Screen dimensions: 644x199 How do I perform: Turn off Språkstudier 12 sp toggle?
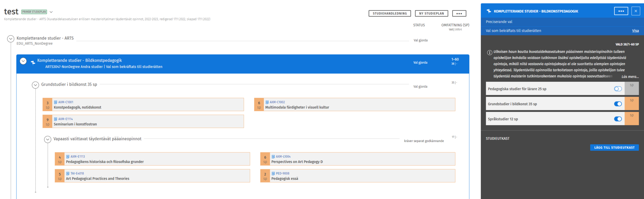[x=618, y=119]
